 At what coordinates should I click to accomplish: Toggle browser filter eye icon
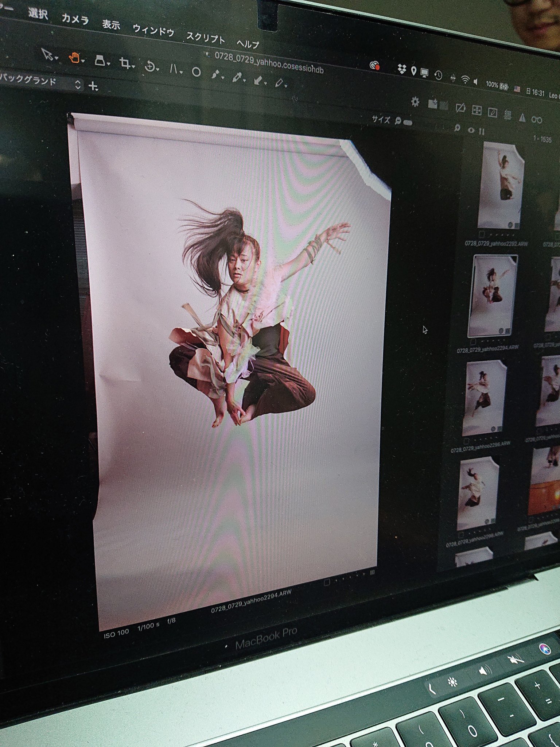tap(471, 129)
